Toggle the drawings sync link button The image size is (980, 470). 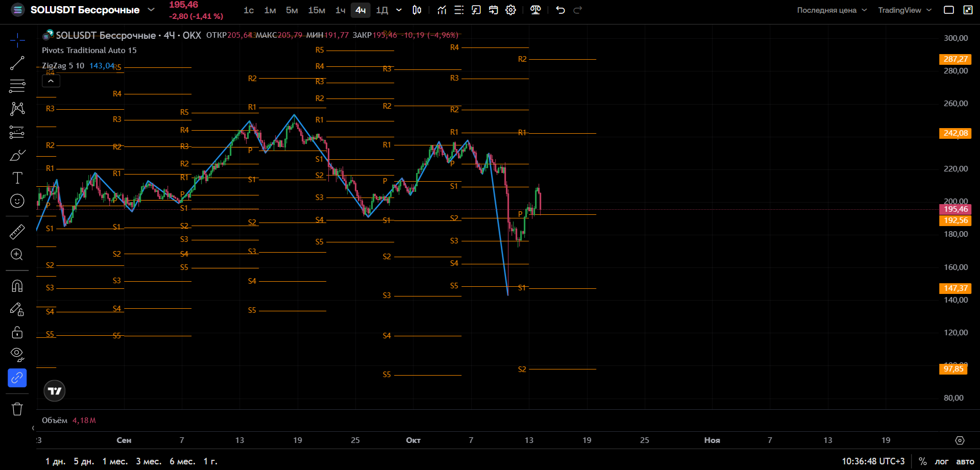[17, 378]
